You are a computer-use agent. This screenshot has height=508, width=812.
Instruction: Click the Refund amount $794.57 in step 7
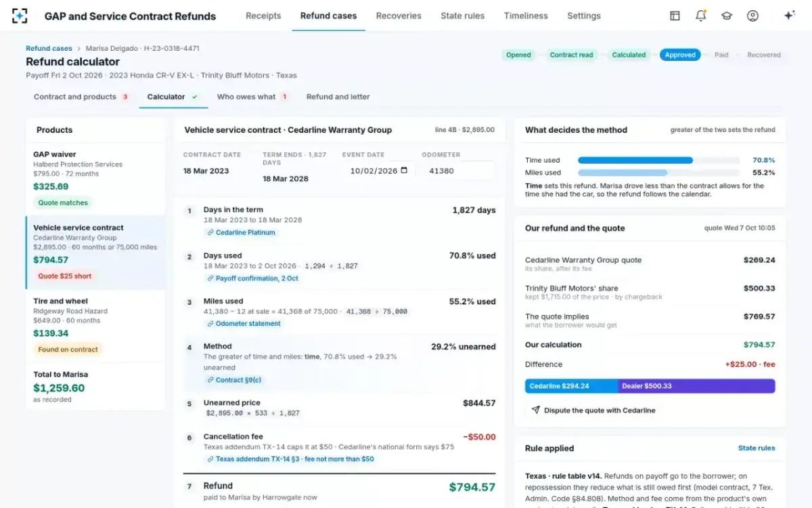(472, 486)
